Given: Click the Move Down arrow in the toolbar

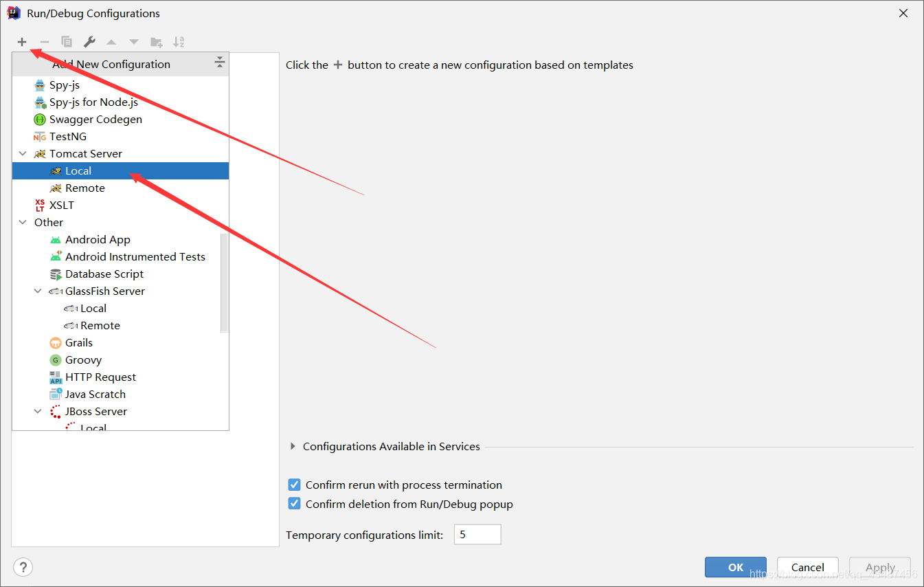Looking at the screenshot, I should click(134, 42).
